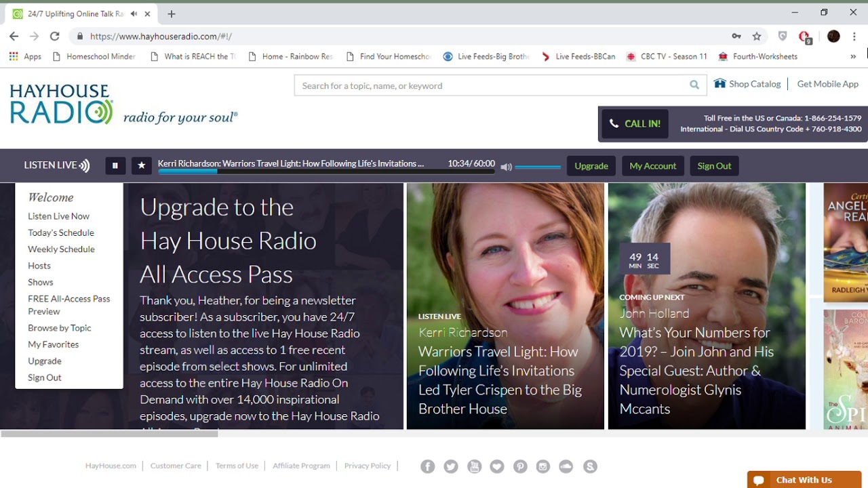Open Customer Care footer link
Image resolution: width=868 pixels, height=488 pixels.
[176, 466]
